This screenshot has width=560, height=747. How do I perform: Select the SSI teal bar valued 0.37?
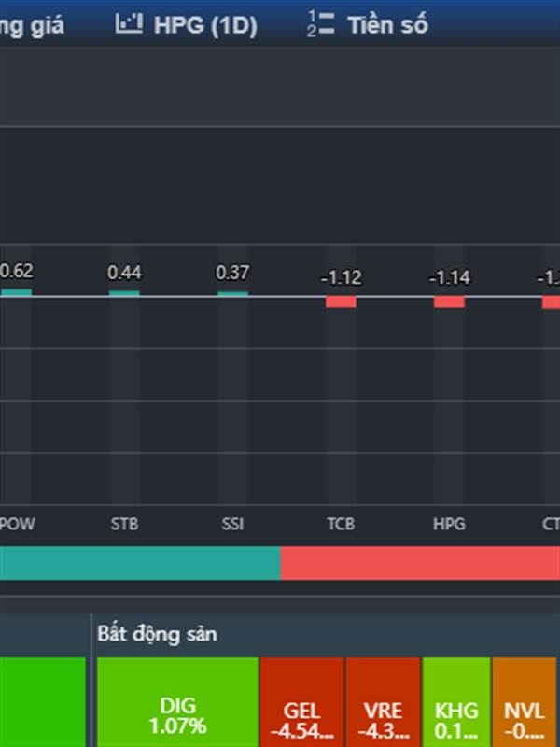(x=232, y=293)
